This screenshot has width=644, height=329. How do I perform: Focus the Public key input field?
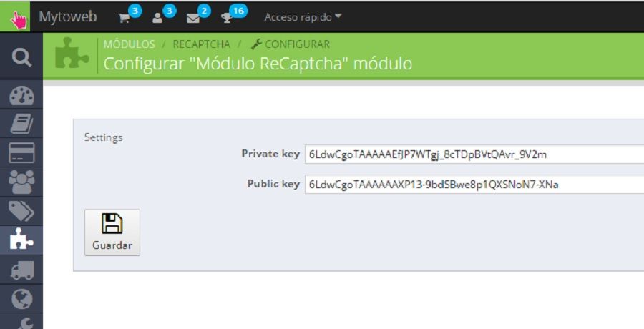474,185
